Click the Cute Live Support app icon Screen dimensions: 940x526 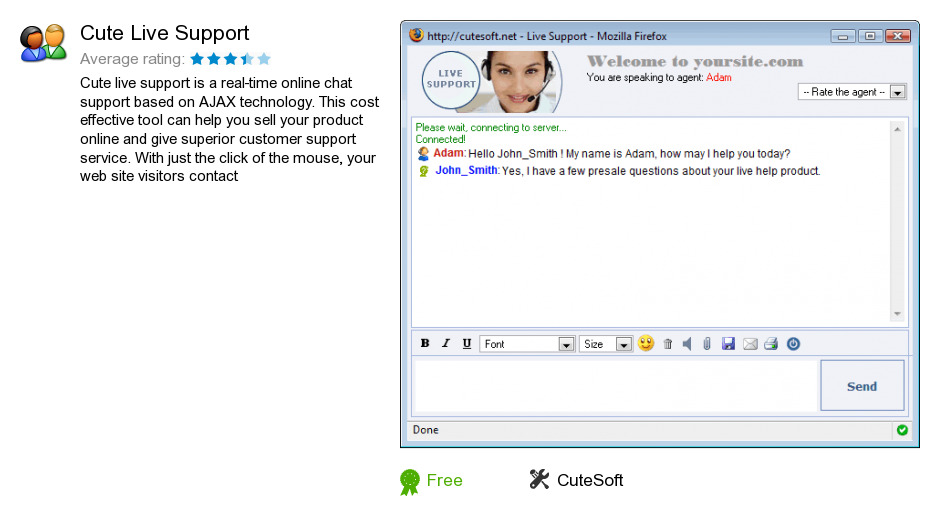(x=43, y=43)
